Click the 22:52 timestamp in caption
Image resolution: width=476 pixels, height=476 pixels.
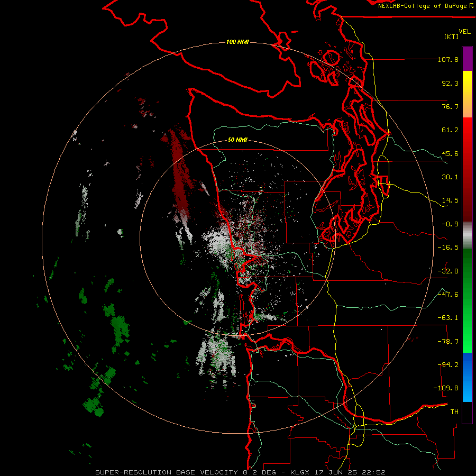[373, 472]
